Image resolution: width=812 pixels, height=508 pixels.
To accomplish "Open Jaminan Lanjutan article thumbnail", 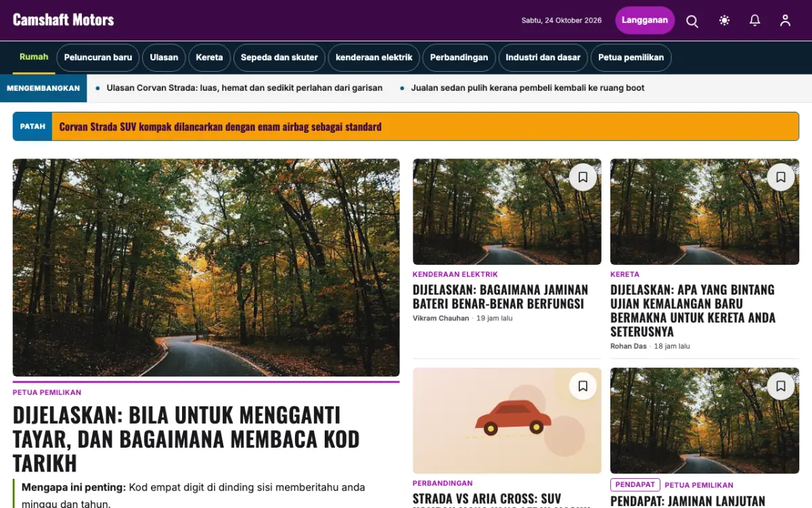I will [704, 421].
